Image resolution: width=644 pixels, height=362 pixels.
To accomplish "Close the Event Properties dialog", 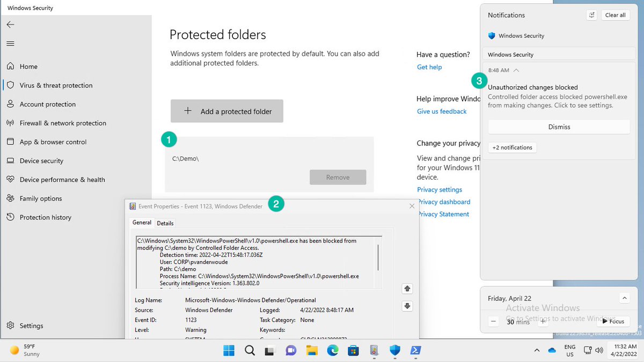I will (412, 206).
